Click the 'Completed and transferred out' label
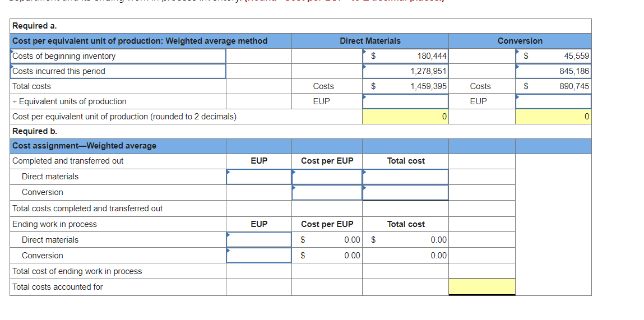 coord(68,161)
